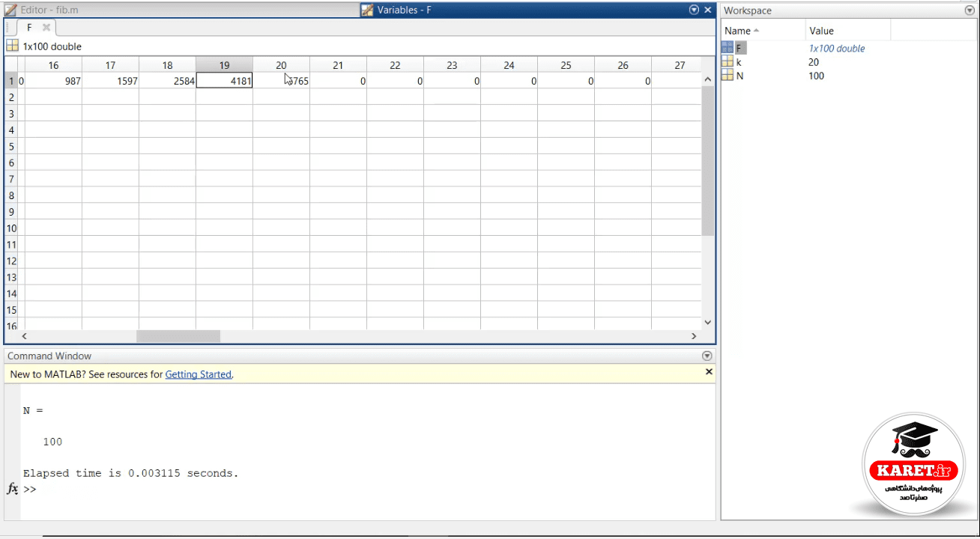Viewport: 980px width, 539px height.
Task: Click the cell containing 2584
Action: [x=167, y=81]
